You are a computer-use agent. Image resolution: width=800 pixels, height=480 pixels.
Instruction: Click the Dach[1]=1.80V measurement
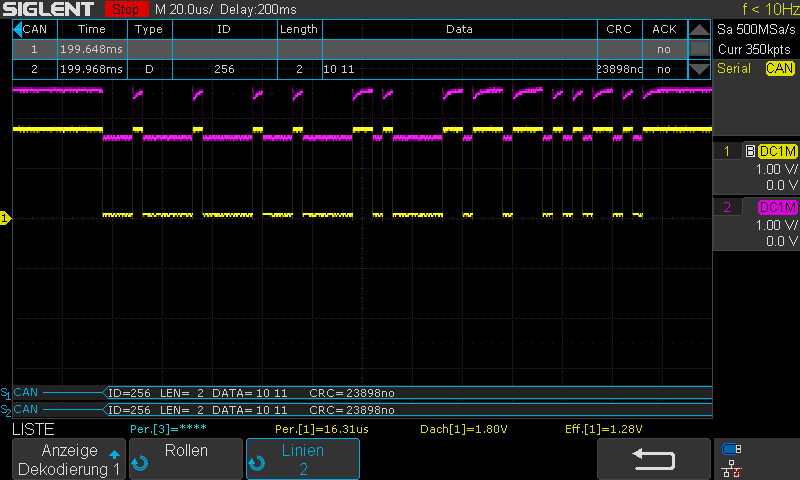463,429
